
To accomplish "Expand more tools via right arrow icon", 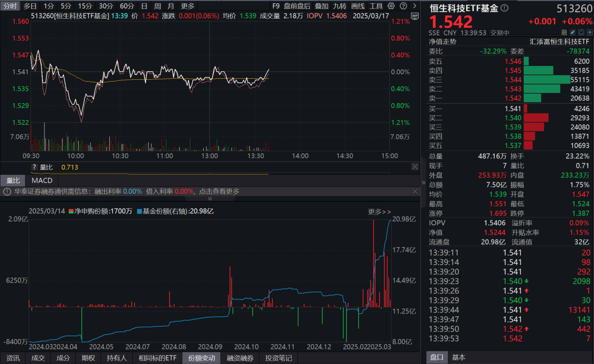I will (415, 6).
